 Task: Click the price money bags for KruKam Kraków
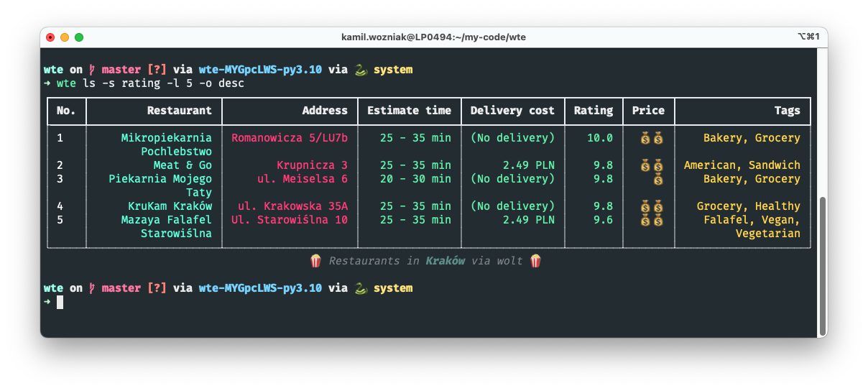[652, 206]
